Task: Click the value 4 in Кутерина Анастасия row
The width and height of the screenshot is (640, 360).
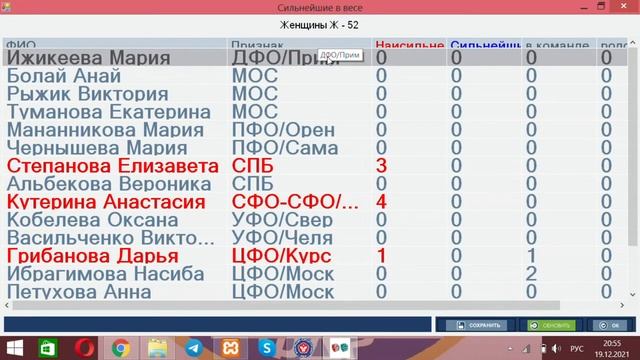Action: (x=381, y=202)
